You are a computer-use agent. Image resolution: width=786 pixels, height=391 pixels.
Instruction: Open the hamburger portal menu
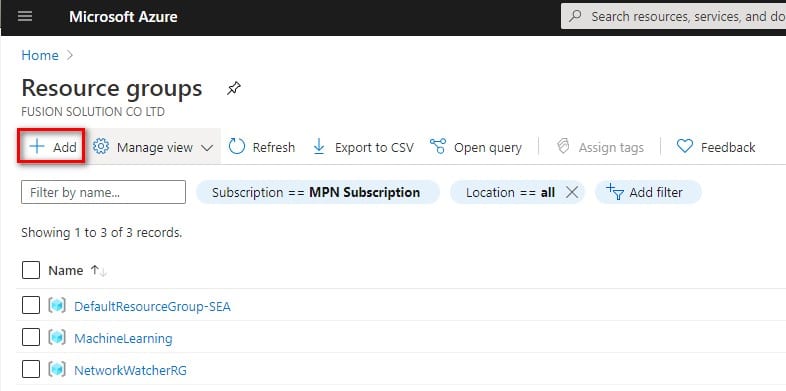(25, 17)
